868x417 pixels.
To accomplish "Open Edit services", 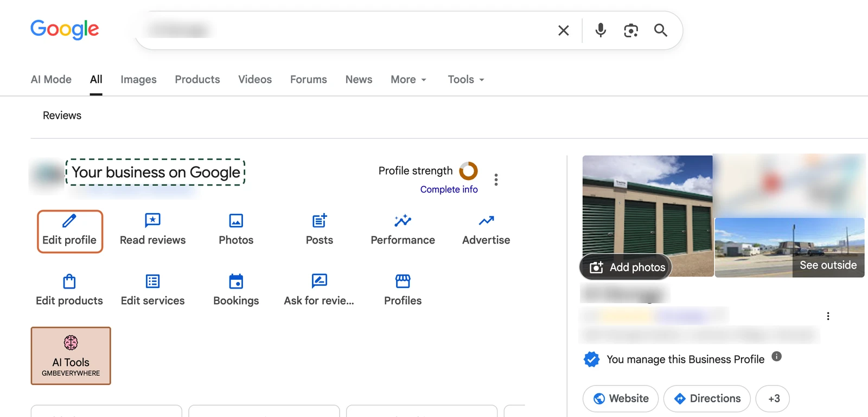I will 153,291.
